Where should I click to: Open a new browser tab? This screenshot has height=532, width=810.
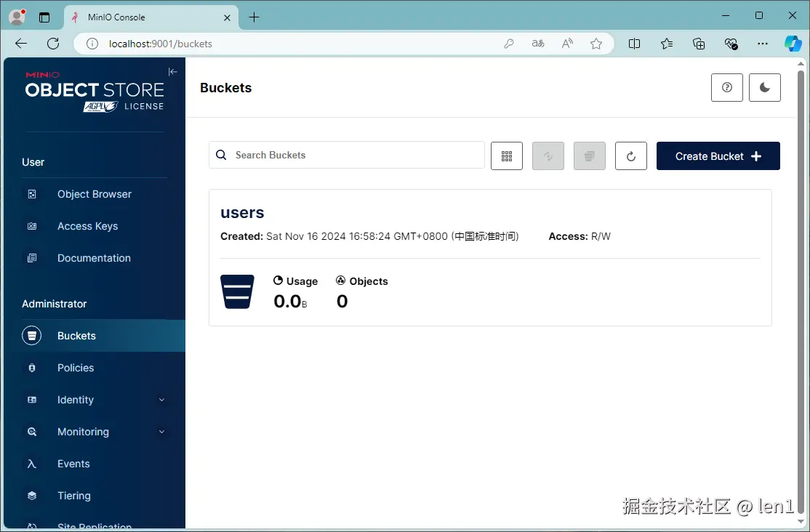(x=254, y=17)
